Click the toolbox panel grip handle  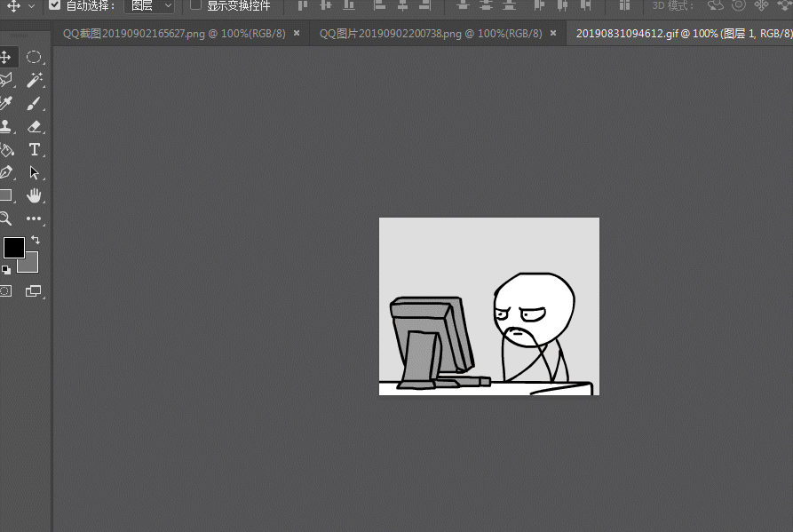point(20,36)
